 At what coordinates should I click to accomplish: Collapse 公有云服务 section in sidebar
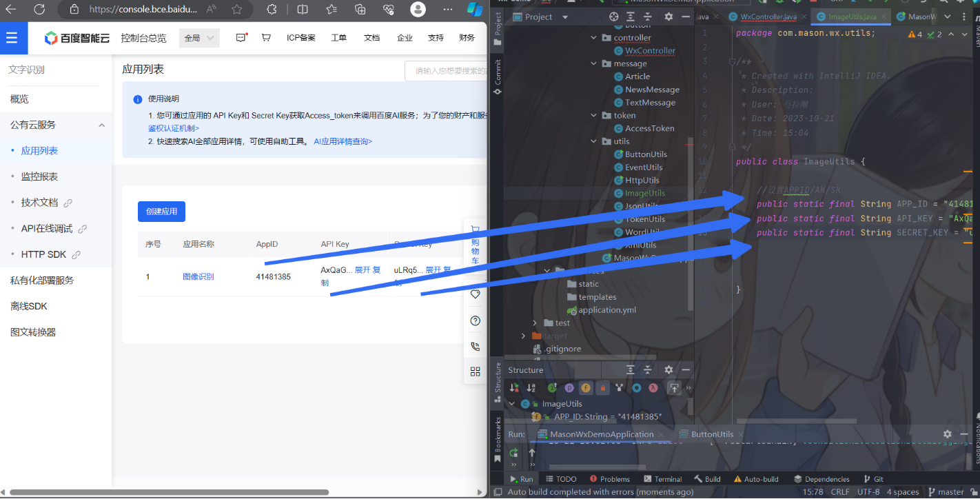[102, 125]
